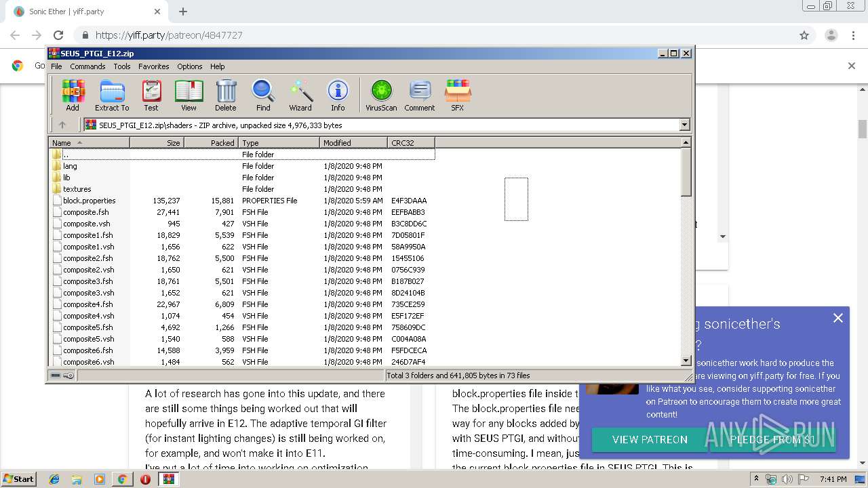Expand the WinRAR archive path dropdown
The image size is (868, 488).
[684, 125]
